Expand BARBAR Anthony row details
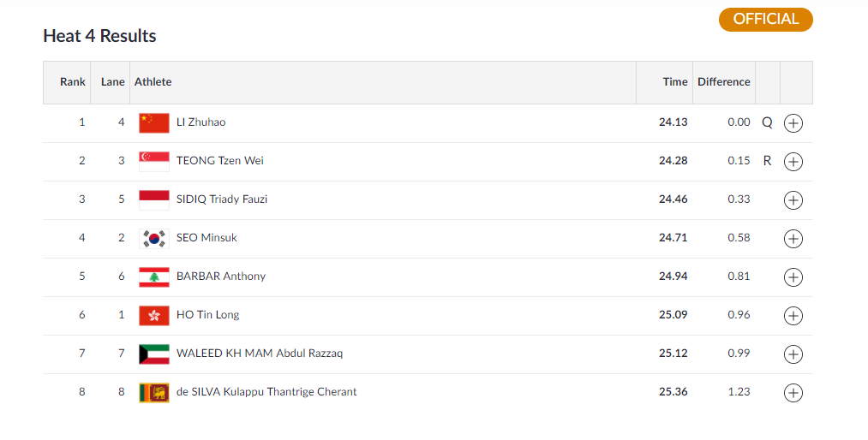The image size is (868, 440). point(793,277)
